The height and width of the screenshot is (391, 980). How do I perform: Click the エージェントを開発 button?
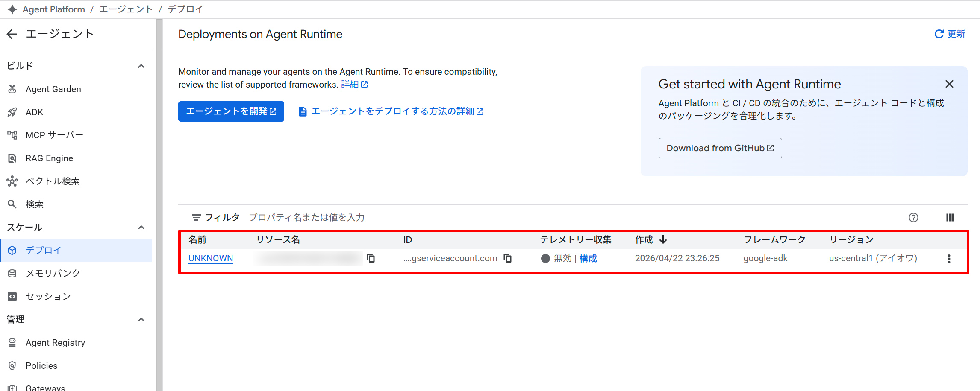tap(231, 111)
